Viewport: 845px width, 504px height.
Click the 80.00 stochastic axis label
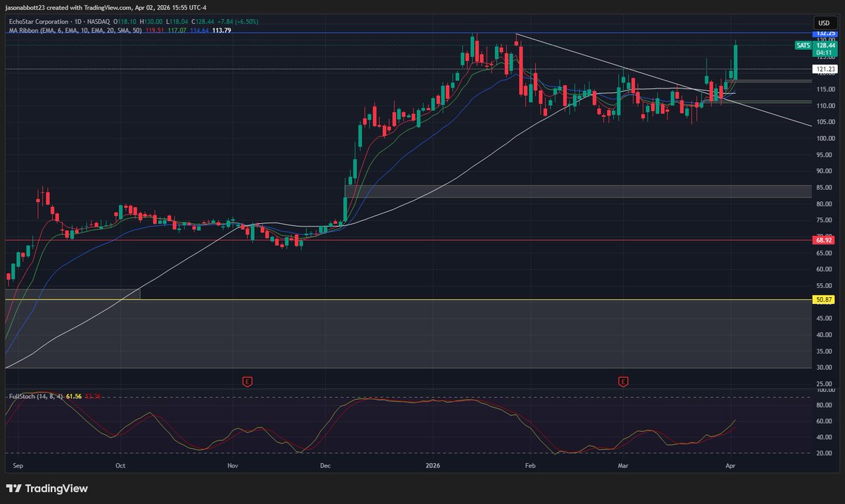825,405
